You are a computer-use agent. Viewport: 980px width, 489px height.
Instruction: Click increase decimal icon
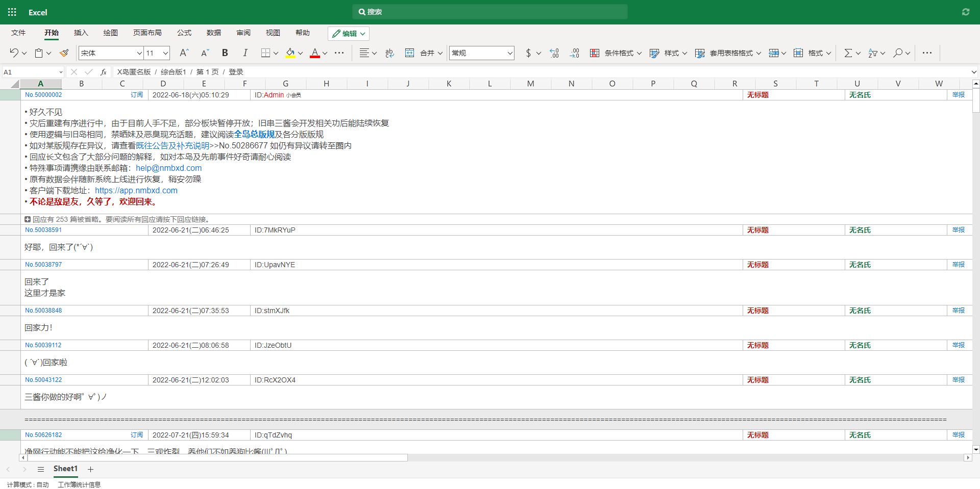(554, 53)
